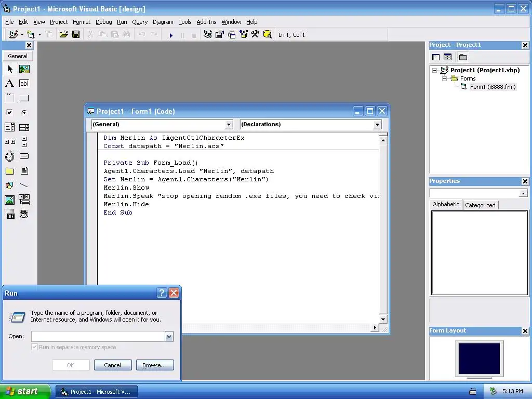This screenshot has width=532, height=399.
Task: Select the Image control tool
Action: click(x=10, y=200)
